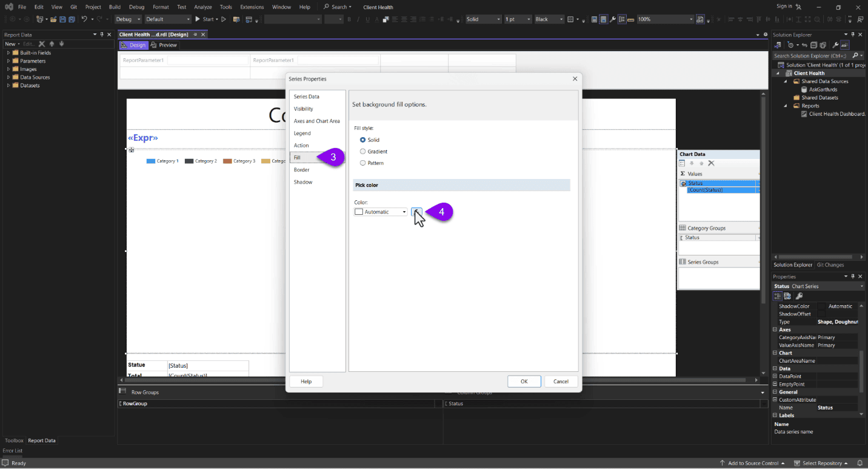Expand the Parameters folder in Report Data
This screenshot has height=469, width=868.
point(8,61)
